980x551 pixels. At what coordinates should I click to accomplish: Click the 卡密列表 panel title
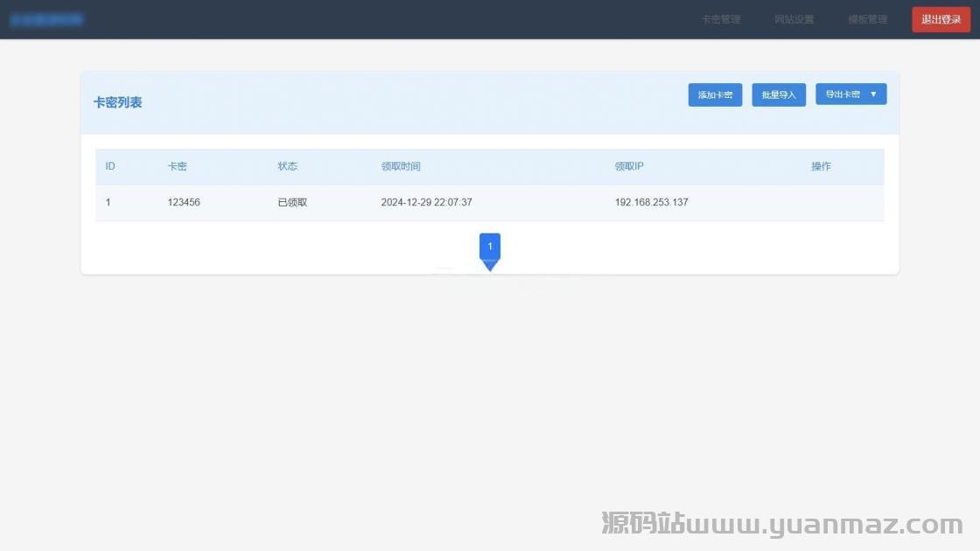(x=117, y=102)
